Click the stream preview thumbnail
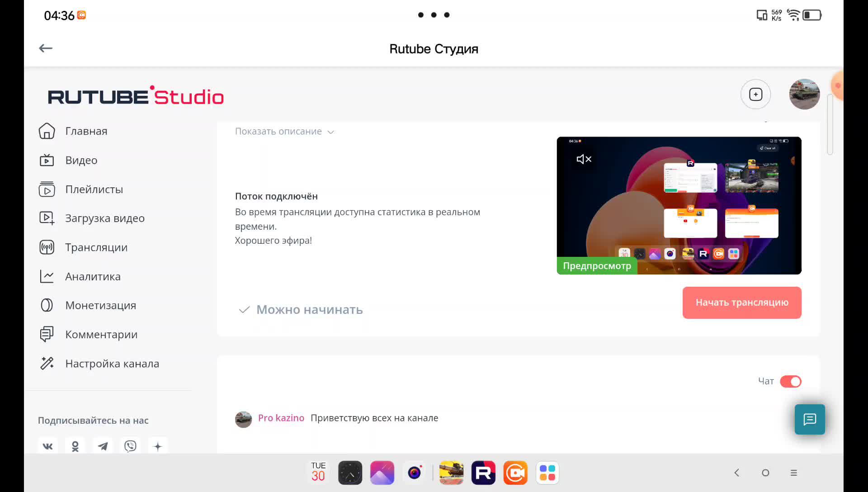Screen dimensions: 868x492 679,206
